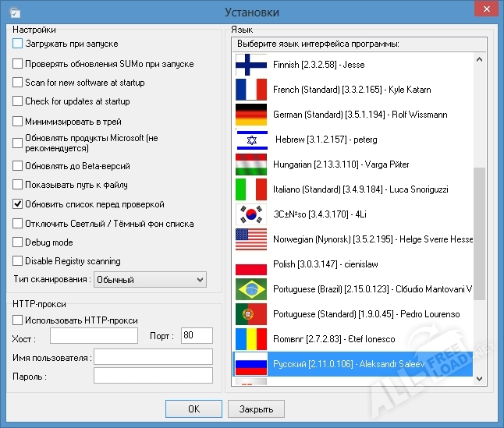
Task: Click the German flag icon
Action: (250, 115)
